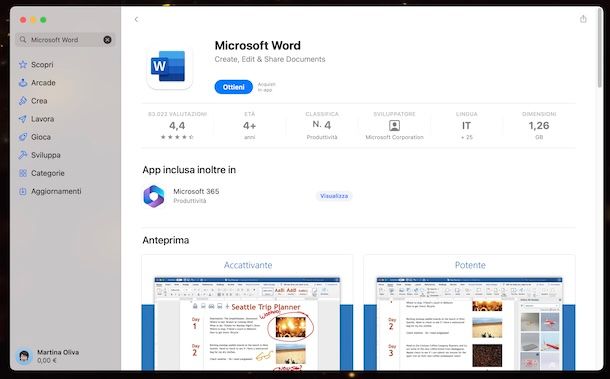Click the Scopri star icon
The height and width of the screenshot is (379, 610).
tap(23, 65)
